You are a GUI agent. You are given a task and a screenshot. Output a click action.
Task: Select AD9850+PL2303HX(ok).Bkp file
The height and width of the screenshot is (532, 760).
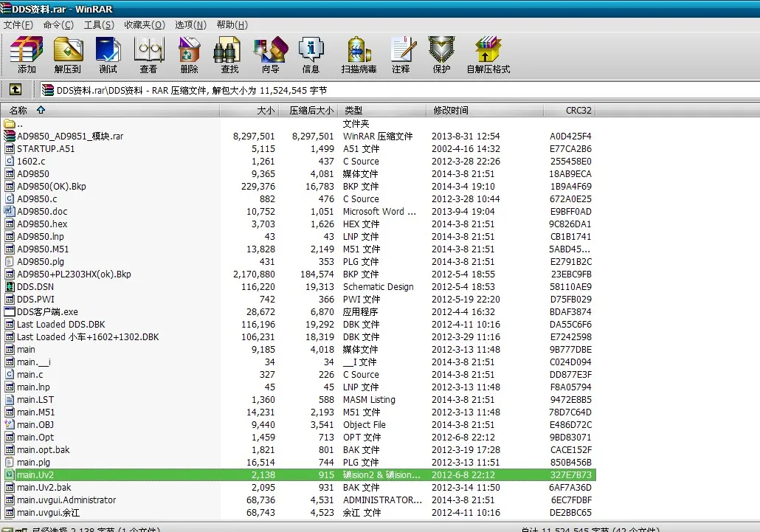pos(74,274)
